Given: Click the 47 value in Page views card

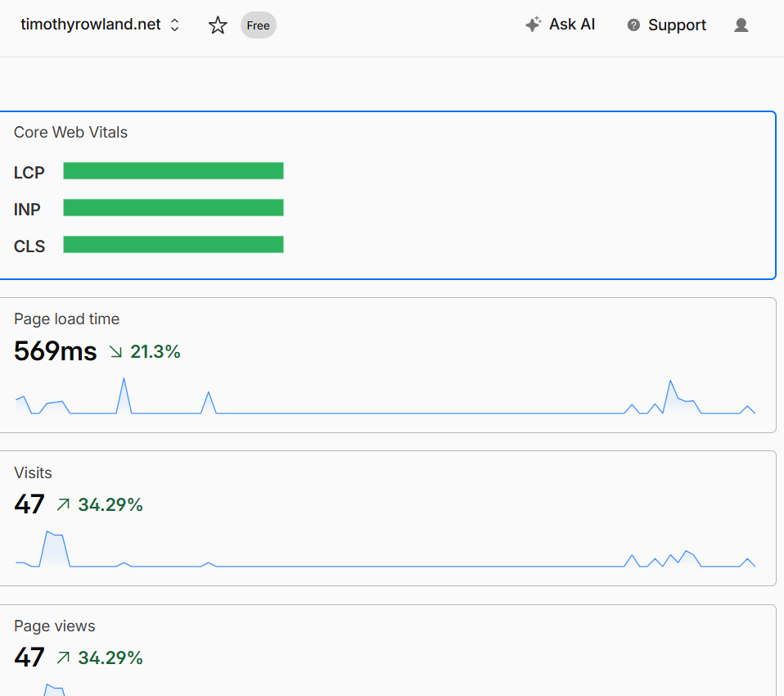Looking at the screenshot, I should pyautogui.click(x=29, y=658).
